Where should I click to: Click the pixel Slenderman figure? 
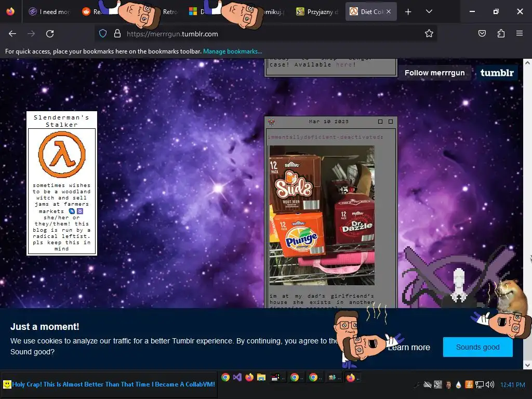[459, 285]
